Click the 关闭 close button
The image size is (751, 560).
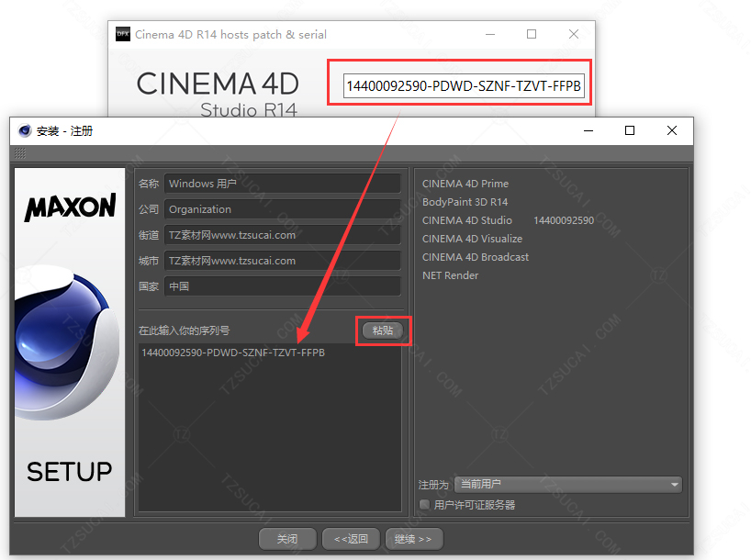click(x=287, y=539)
